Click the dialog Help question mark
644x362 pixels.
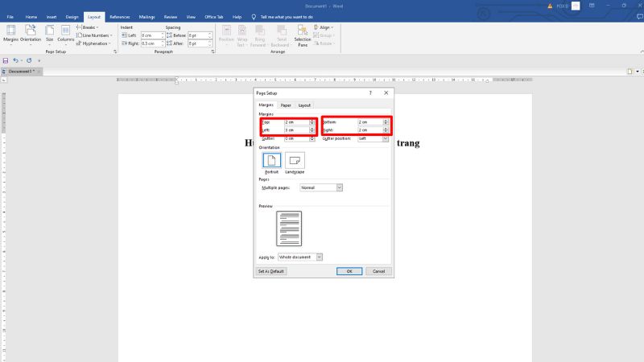click(371, 93)
